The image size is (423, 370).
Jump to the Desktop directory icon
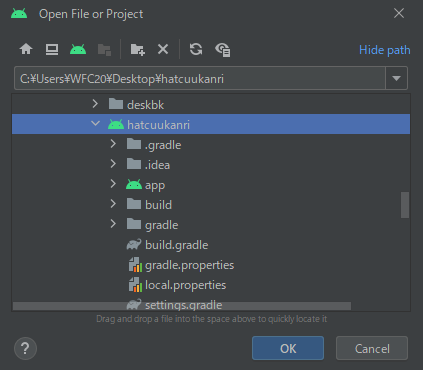(x=52, y=49)
